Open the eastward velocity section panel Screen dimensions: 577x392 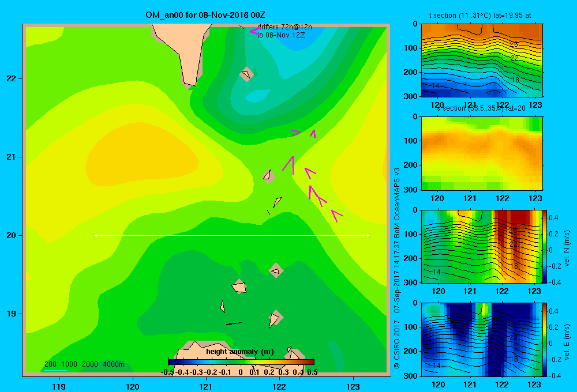click(x=482, y=340)
